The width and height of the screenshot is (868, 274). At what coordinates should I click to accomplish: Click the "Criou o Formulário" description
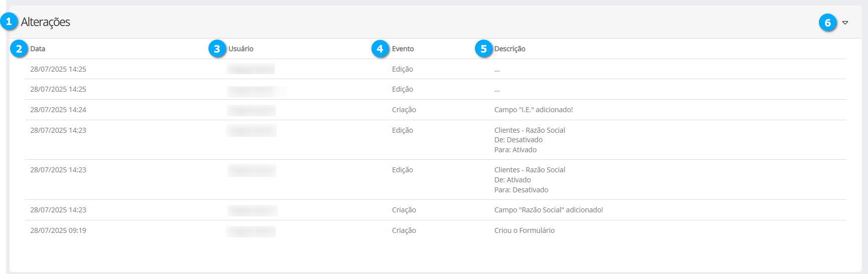[x=524, y=230]
